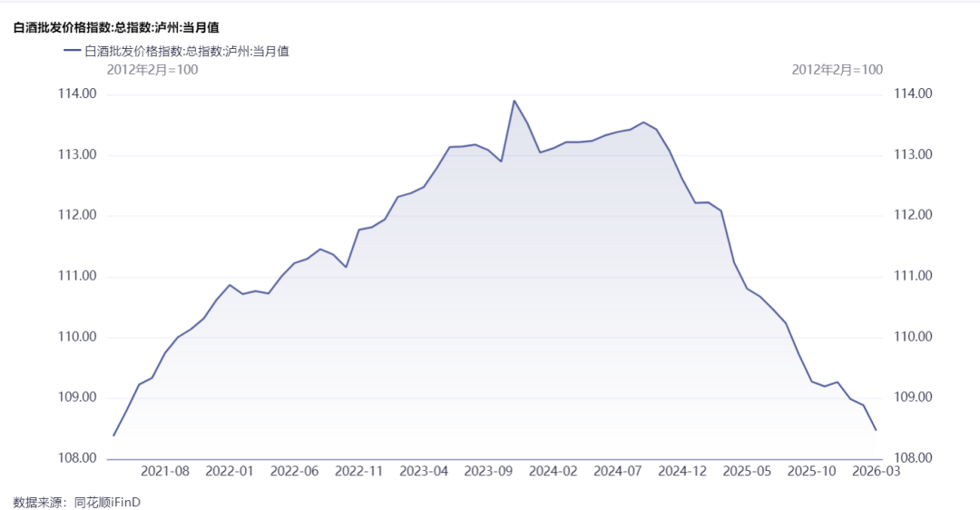Click the left axis value 114.00
The height and width of the screenshot is (510, 980).
coord(77,93)
